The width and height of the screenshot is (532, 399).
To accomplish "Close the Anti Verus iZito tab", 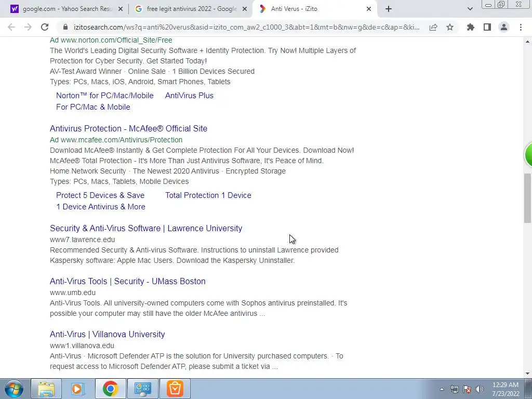I will coord(369,9).
